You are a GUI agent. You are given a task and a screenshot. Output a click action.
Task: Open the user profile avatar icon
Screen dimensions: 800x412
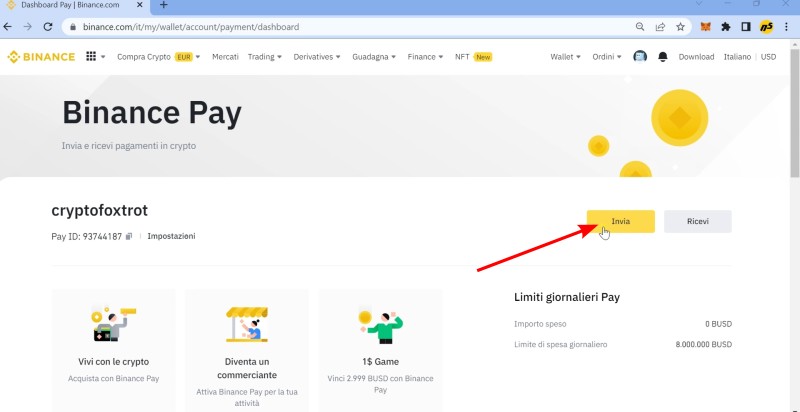click(x=640, y=57)
